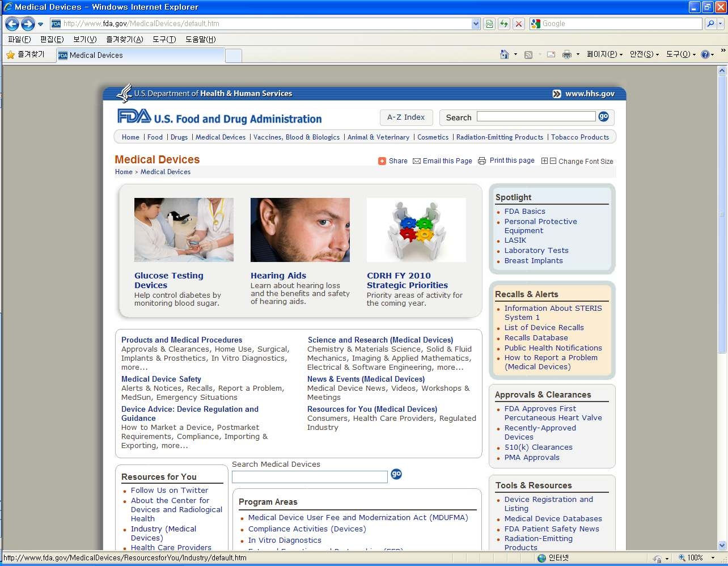Open the Medical Device Safety link

coord(161,379)
